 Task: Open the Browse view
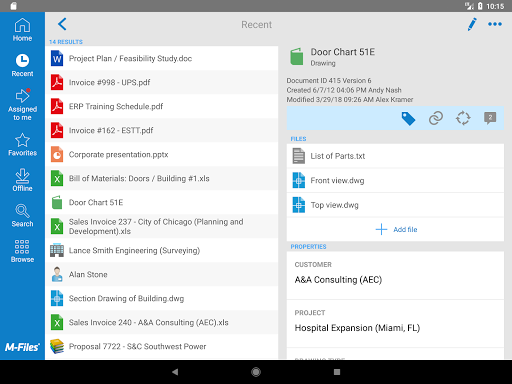pos(22,251)
